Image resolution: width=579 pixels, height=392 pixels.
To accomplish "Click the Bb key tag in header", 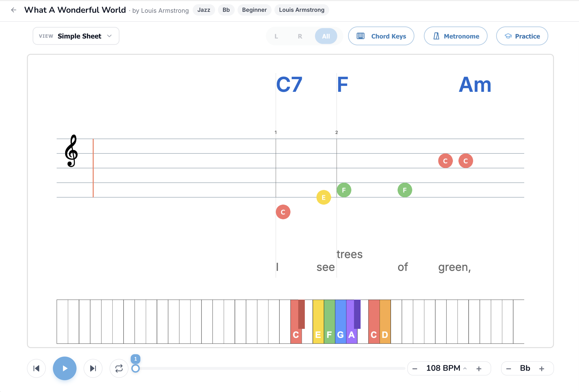I will tap(226, 10).
